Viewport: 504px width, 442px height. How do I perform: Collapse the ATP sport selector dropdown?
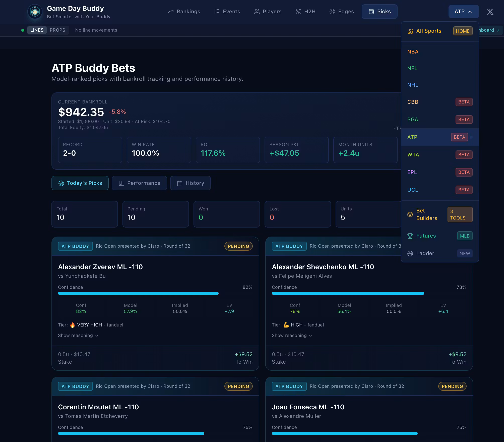463,12
